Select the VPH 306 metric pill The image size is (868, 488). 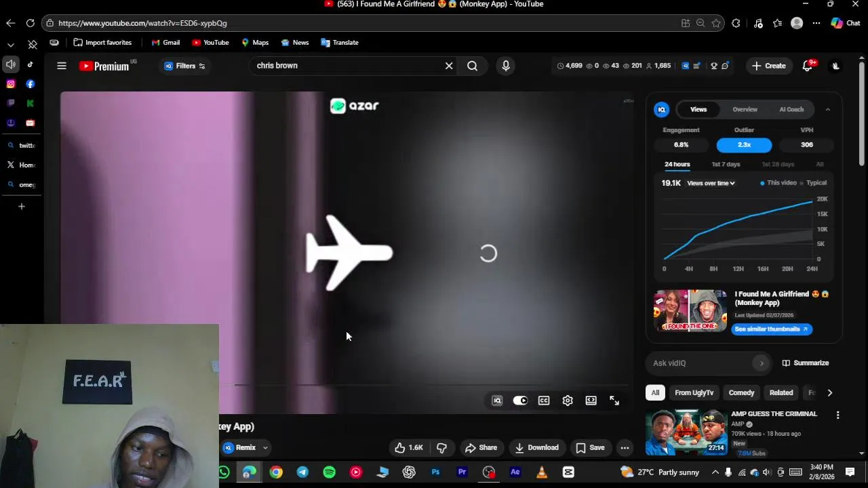[x=807, y=145]
